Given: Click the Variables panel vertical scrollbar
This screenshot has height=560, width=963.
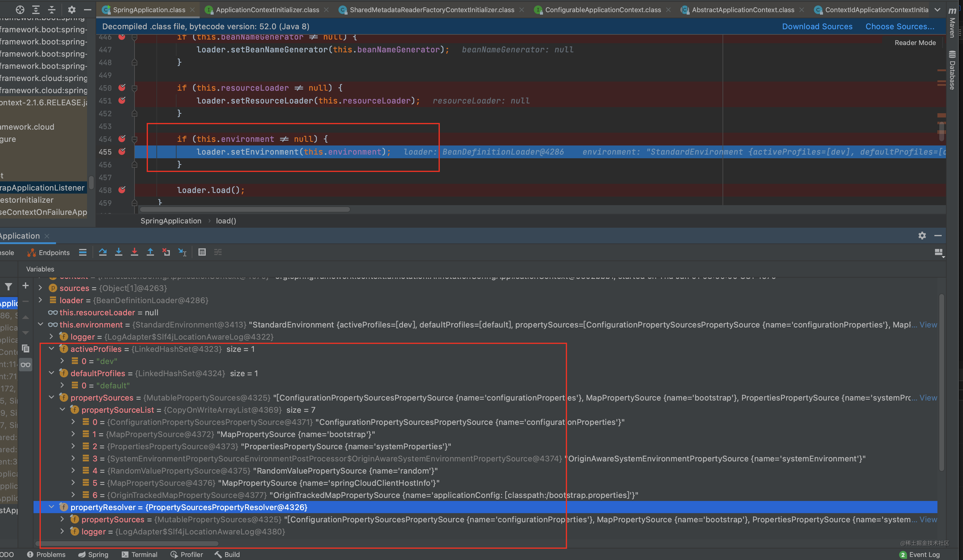Looking at the screenshot, I should coord(941,382).
